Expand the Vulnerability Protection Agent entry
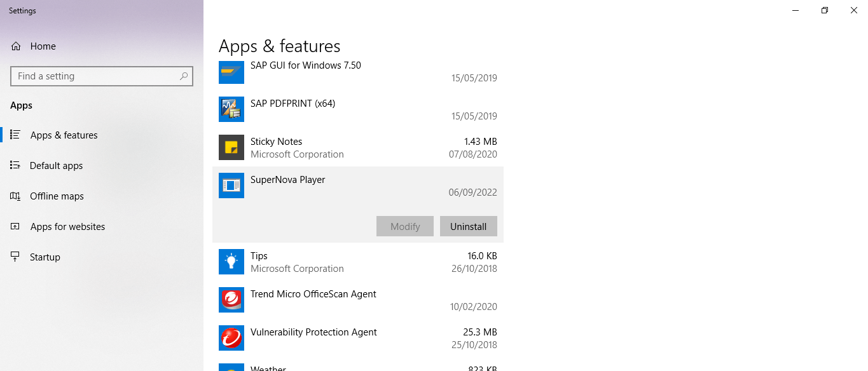 coord(358,338)
